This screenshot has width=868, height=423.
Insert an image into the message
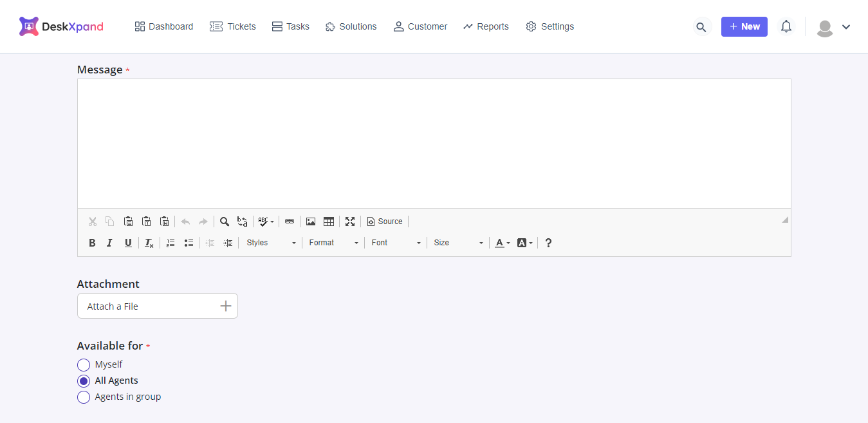[x=311, y=221]
